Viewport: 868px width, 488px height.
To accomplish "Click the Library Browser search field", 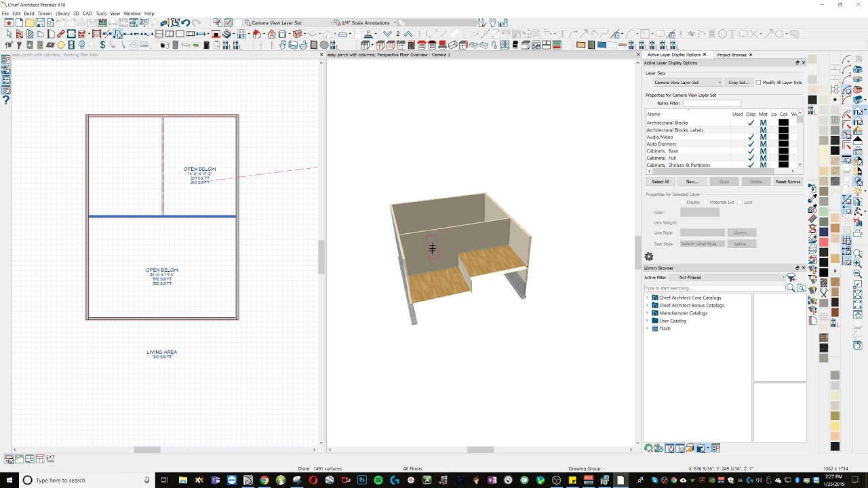I will click(x=714, y=288).
